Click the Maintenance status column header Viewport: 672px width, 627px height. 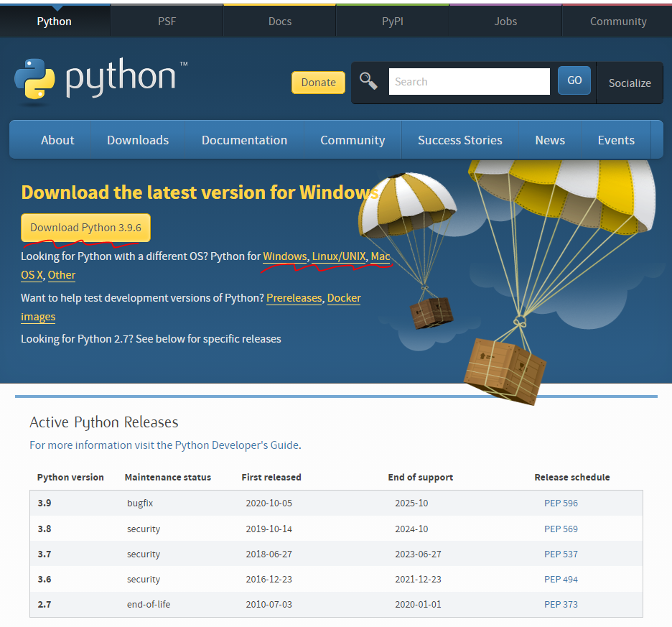[x=168, y=478]
